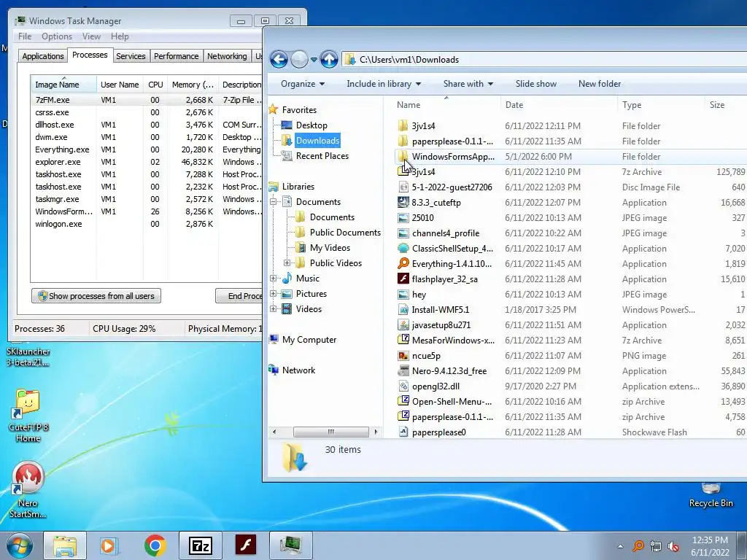Click Show processes from all users
The image size is (747, 560).
[x=96, y=296]
